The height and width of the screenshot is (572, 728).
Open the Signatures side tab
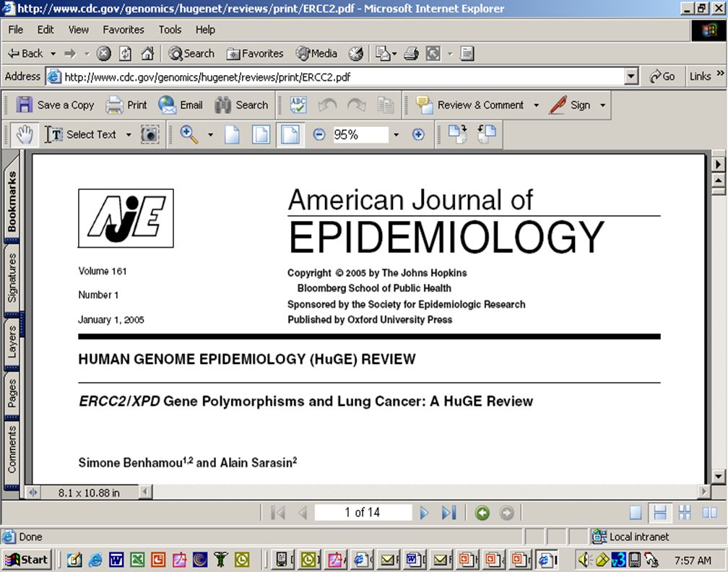point(12,277)
